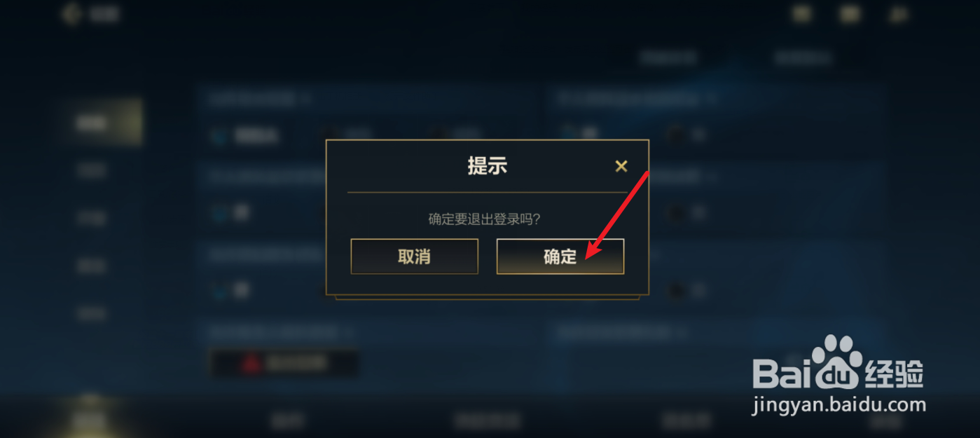Go back using the blurred top-left arrow

point(71,14)
